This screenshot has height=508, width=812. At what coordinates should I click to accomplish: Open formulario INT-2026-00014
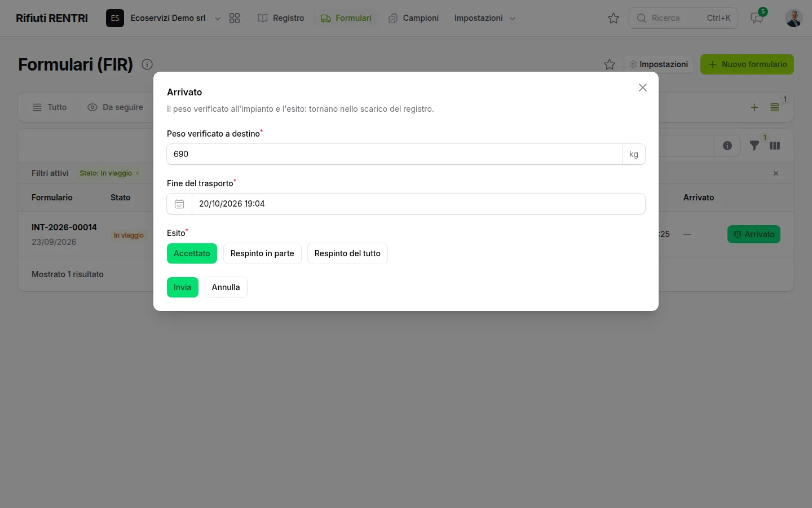pyautogui.click(x=64, y=227)
